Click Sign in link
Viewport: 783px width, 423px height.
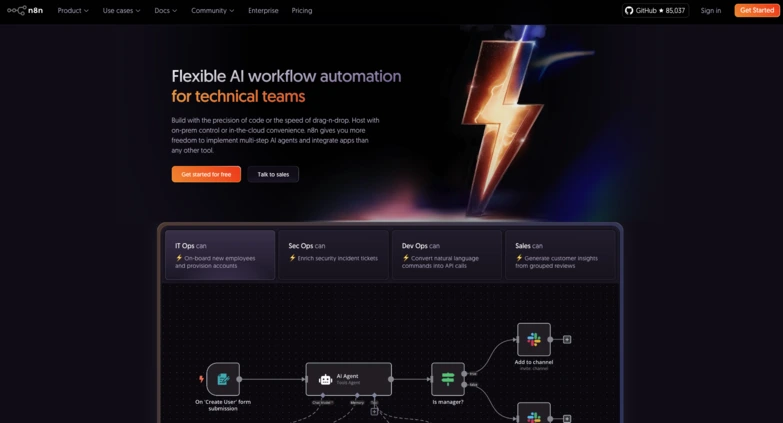711,10
